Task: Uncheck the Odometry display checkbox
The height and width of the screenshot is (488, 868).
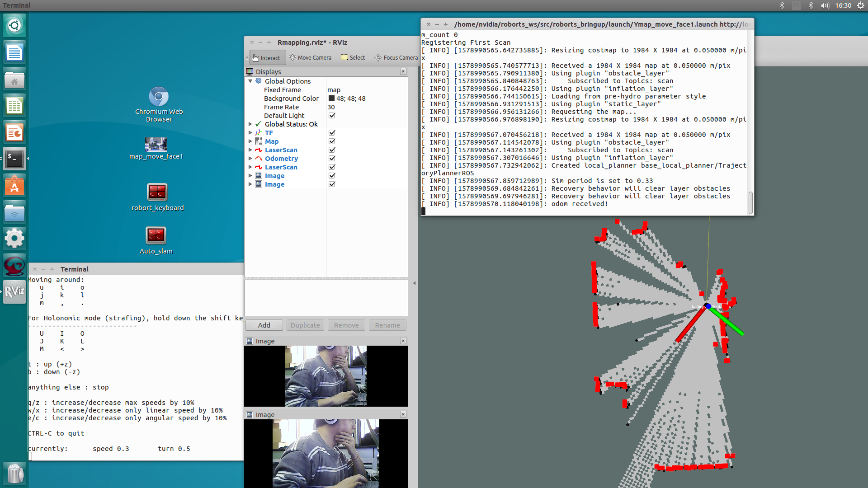Action: click(332, 159)
